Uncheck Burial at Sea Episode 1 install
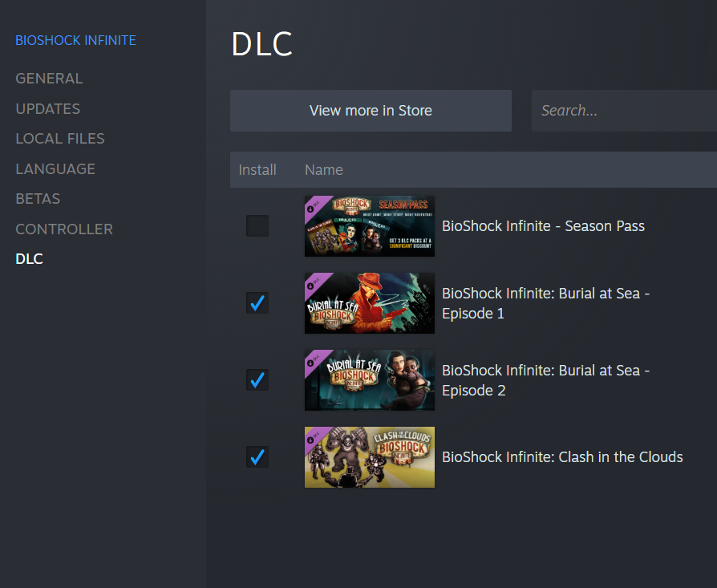The width and height of the screenshot is (717, 588). click(x=257, y=302)
